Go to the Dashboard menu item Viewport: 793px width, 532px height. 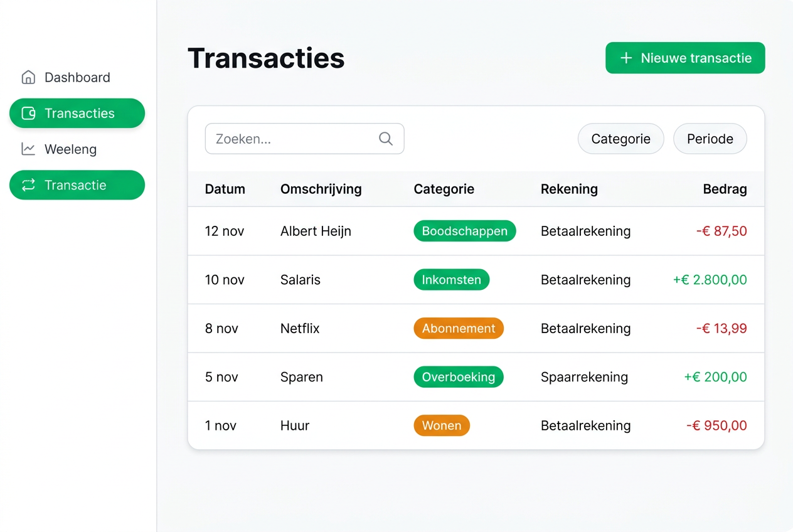tap(77, 77)
